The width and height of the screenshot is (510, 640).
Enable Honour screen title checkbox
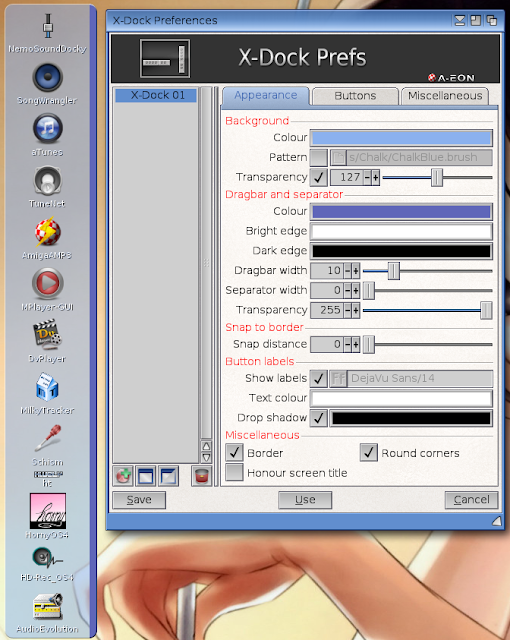235,472
